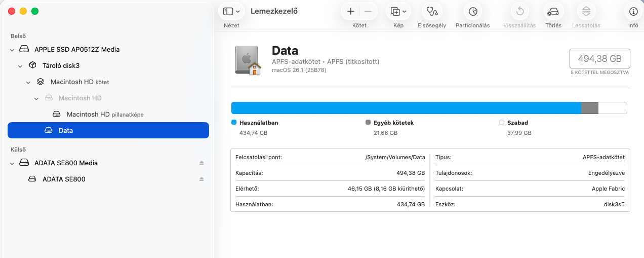Viewport: 644px width, 258px height.
Task: Eject ADATA SE800 Media disk
Action: pyautogui.click(x=202, y=163)
